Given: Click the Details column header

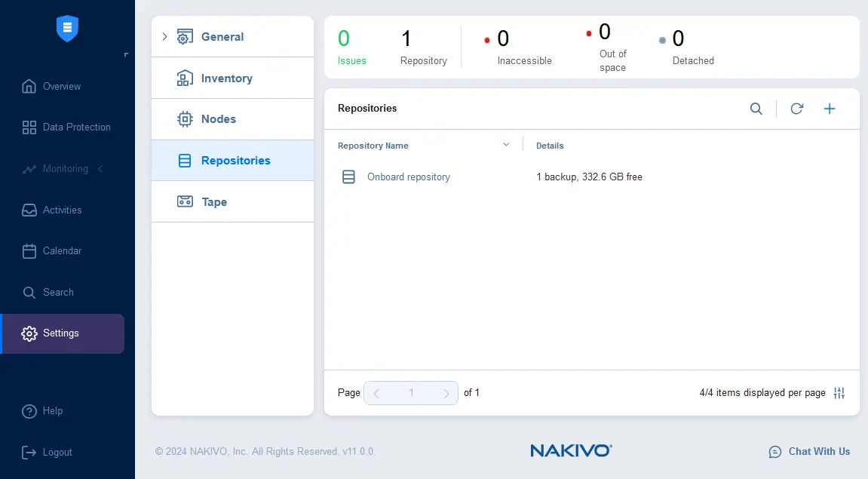Looking at the screenshot, I should tap(550, 146).
